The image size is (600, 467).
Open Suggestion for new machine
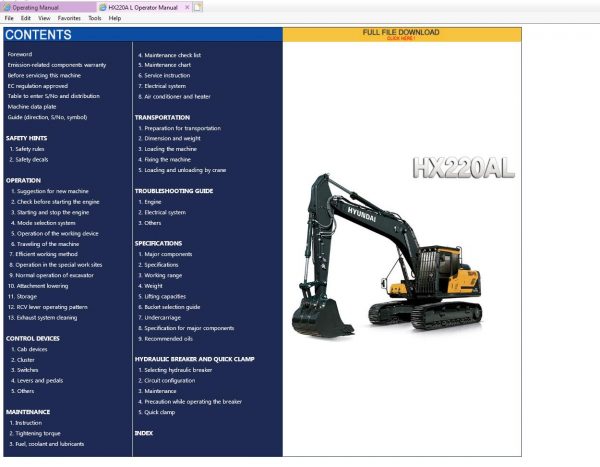pos(50,191)
